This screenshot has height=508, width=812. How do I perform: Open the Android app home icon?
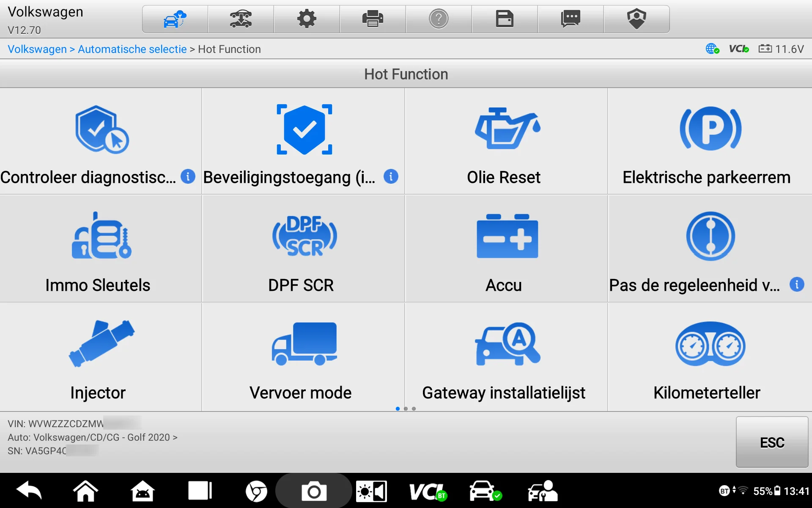[143, 491]
